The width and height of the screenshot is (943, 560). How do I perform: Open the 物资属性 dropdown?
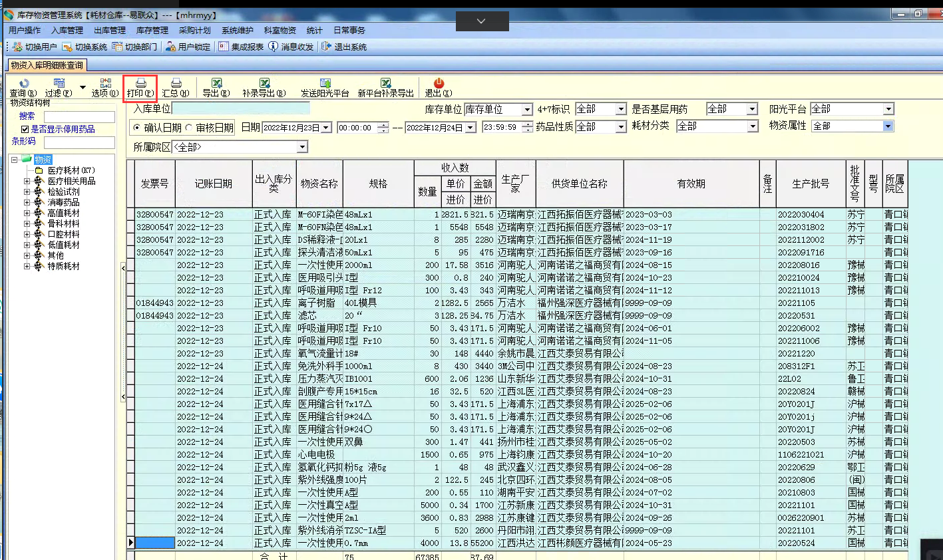[888, 126]
